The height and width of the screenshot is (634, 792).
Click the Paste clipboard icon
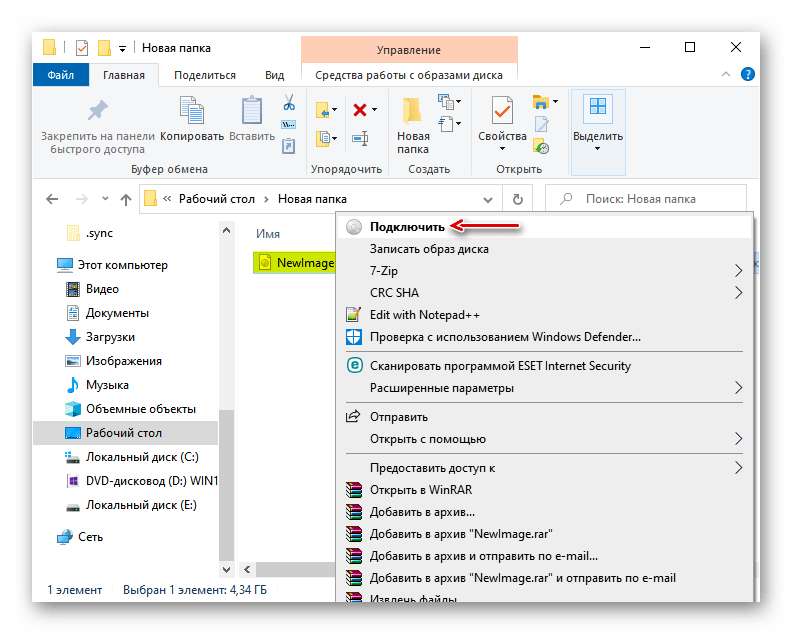pos(252,110)
